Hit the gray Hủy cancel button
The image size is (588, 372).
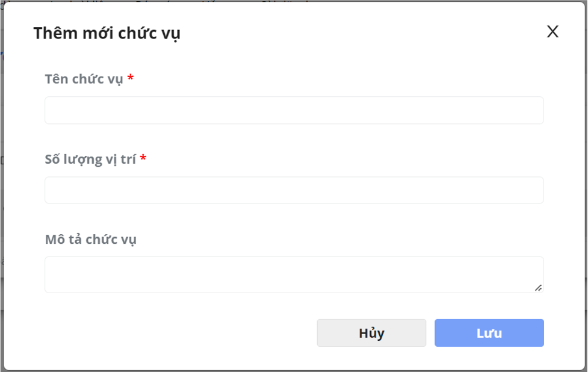tap(371, 333)
